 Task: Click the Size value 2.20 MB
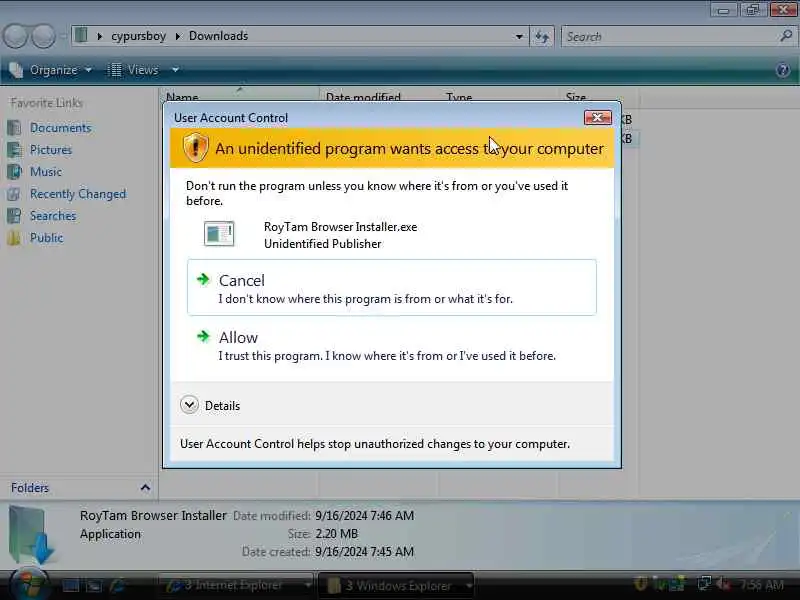[x=337, y=534]
